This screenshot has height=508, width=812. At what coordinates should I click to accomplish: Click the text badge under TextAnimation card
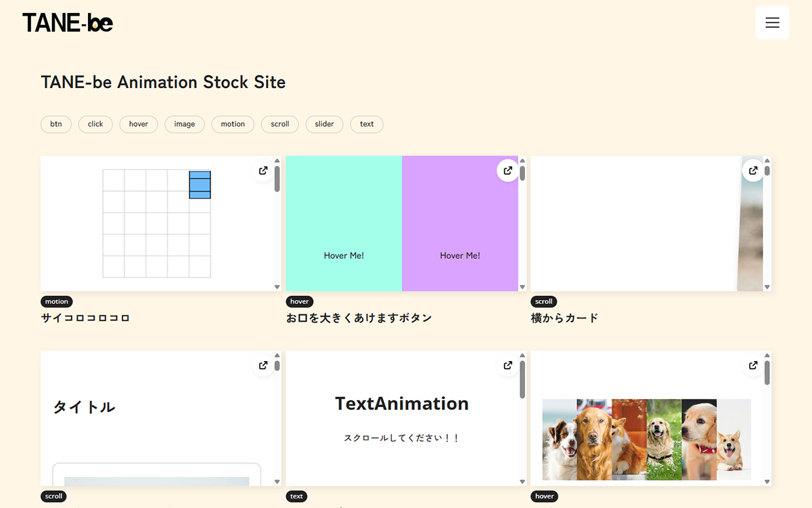(x=296, y=496)
